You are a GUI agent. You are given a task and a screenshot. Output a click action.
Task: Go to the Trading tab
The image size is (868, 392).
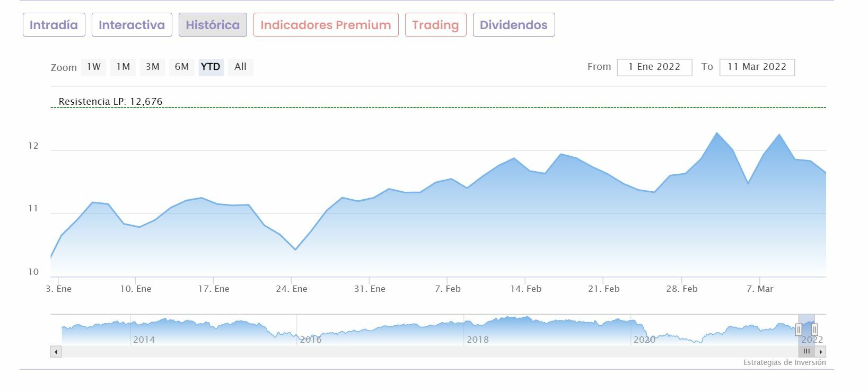pos(435,25)
